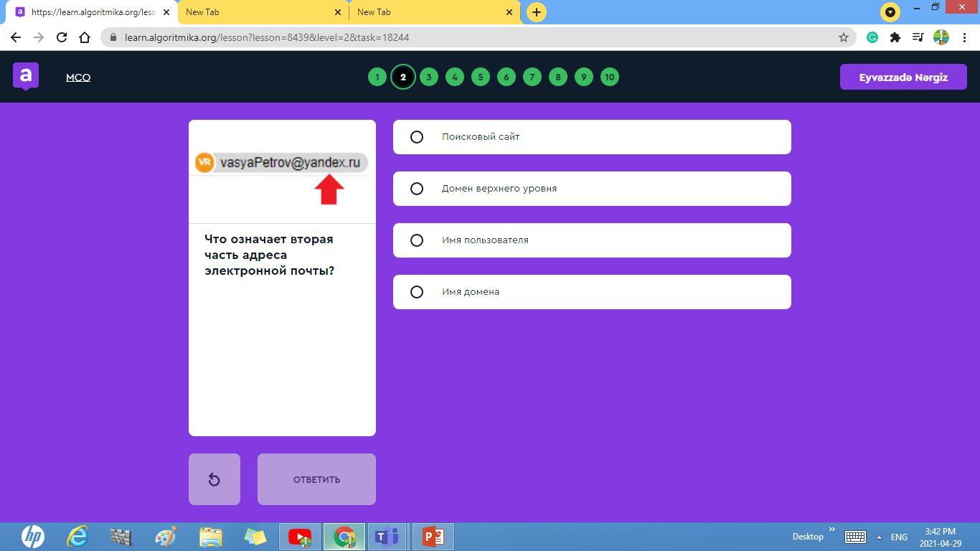Open the Chrome profile dropdown arrow

[890, 12]
